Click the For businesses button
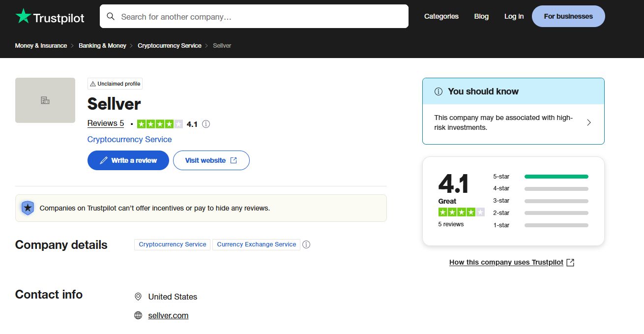644x334 pixels. pyautogui.click(x=568, y=16)
